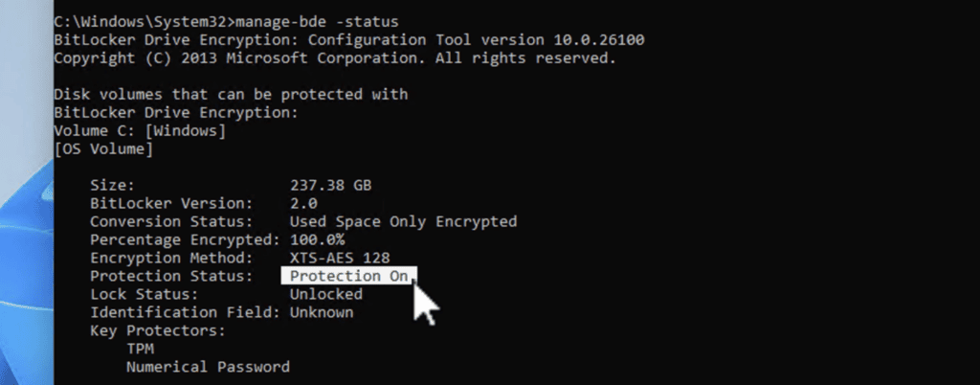Viewport: 980px width, 385px height.
Task: Click the Key Protectors: label
Action: point(158,330)
